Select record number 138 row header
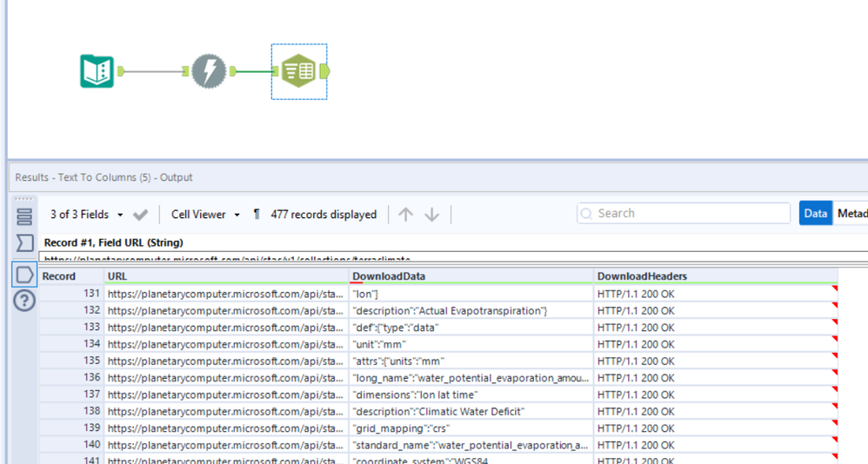 coord(71,412)
